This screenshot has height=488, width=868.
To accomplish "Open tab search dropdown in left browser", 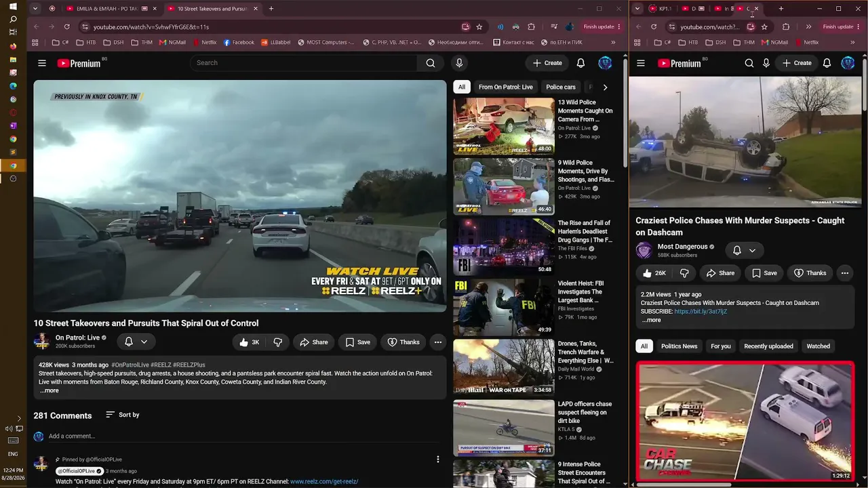I will (x=35, y=9).
